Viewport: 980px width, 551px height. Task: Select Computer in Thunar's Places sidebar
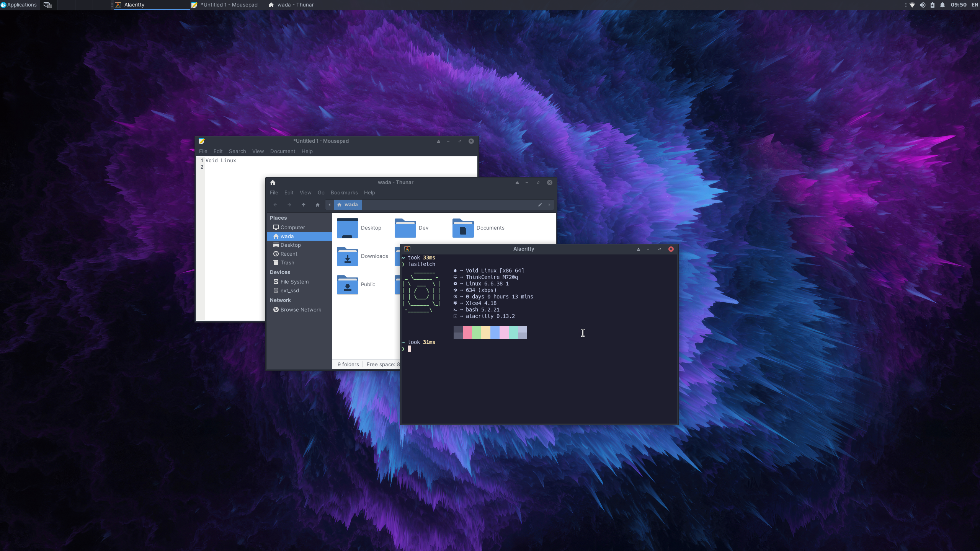tap(299, 227)
